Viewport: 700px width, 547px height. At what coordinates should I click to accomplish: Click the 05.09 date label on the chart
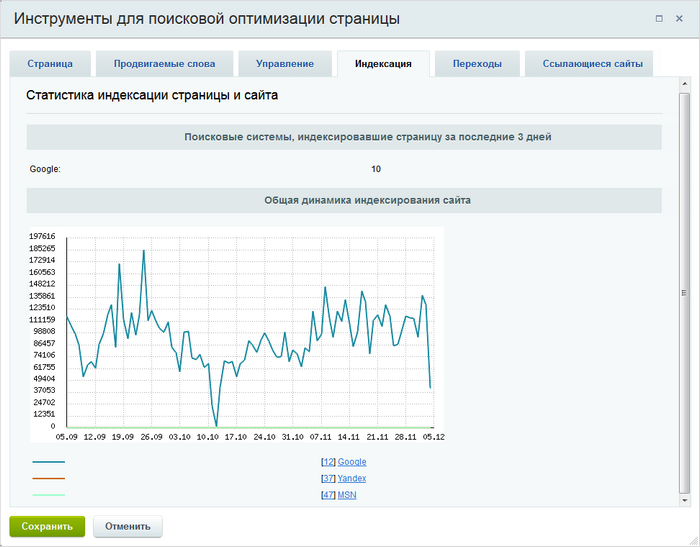(67, 437)
